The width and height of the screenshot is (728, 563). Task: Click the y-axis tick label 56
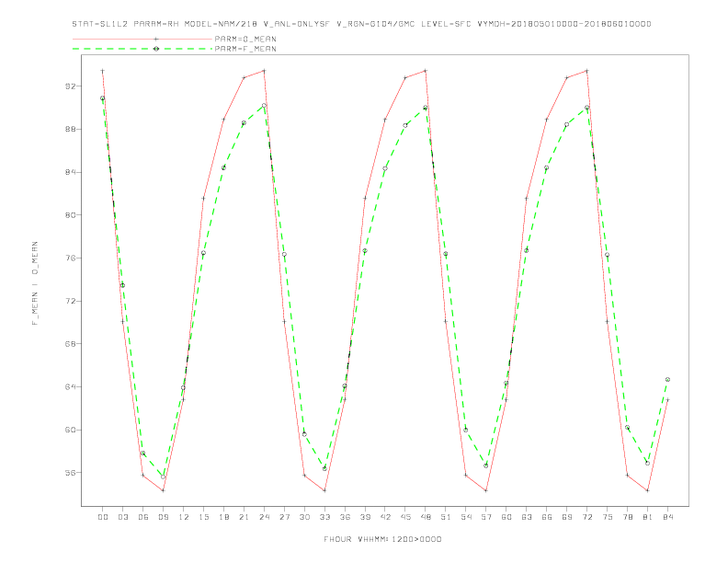coord(70,473)
